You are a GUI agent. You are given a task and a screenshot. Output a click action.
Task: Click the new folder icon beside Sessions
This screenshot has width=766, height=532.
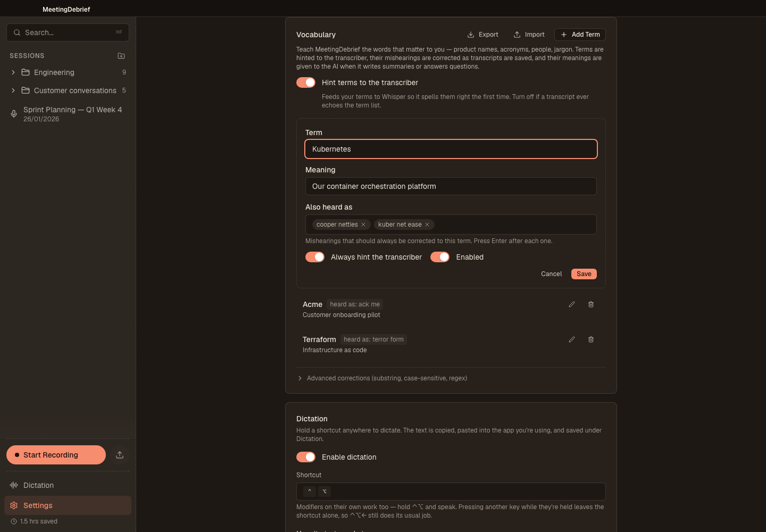121,56
